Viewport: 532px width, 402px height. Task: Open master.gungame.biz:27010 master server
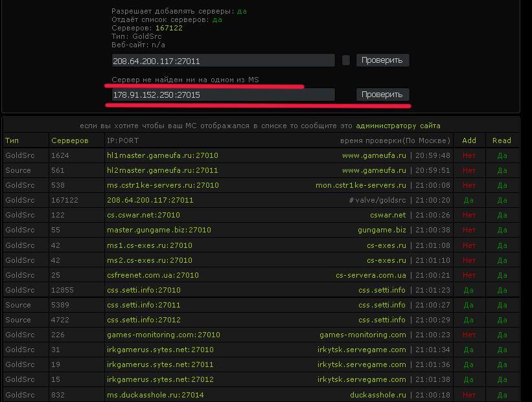tap(159, 230)
